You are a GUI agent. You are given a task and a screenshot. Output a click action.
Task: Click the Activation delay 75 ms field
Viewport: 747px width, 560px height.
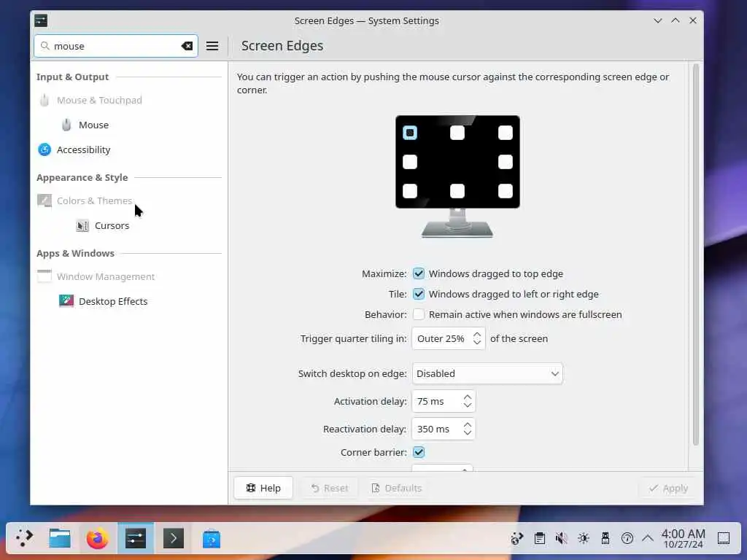pos(444,402)
